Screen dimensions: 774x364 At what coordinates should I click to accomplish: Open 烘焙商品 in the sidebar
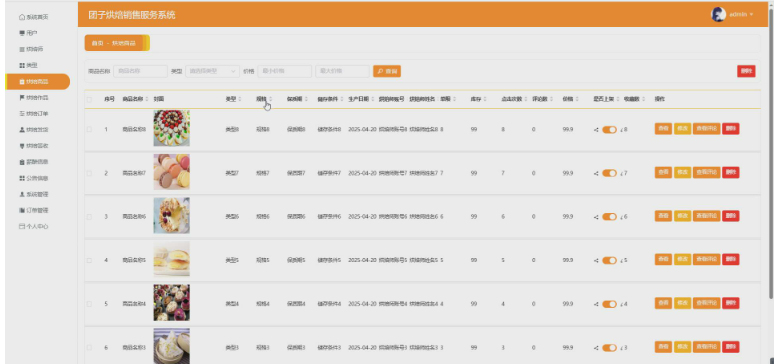[x=38, y=81]
